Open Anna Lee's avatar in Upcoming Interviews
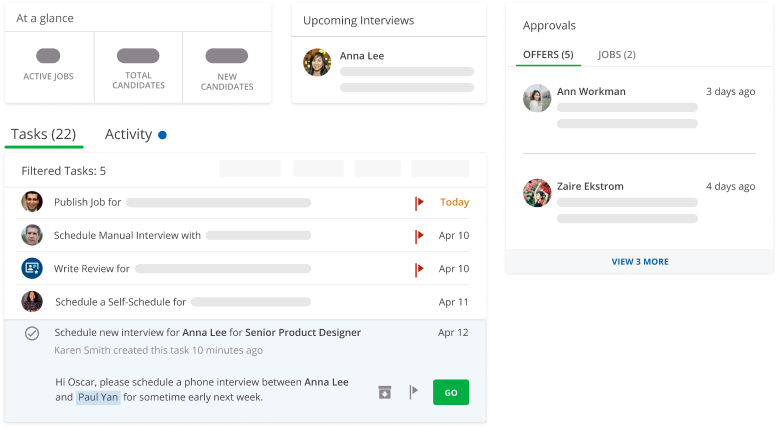The width and height of the screenshot is (777, 427). pos(318,63)
